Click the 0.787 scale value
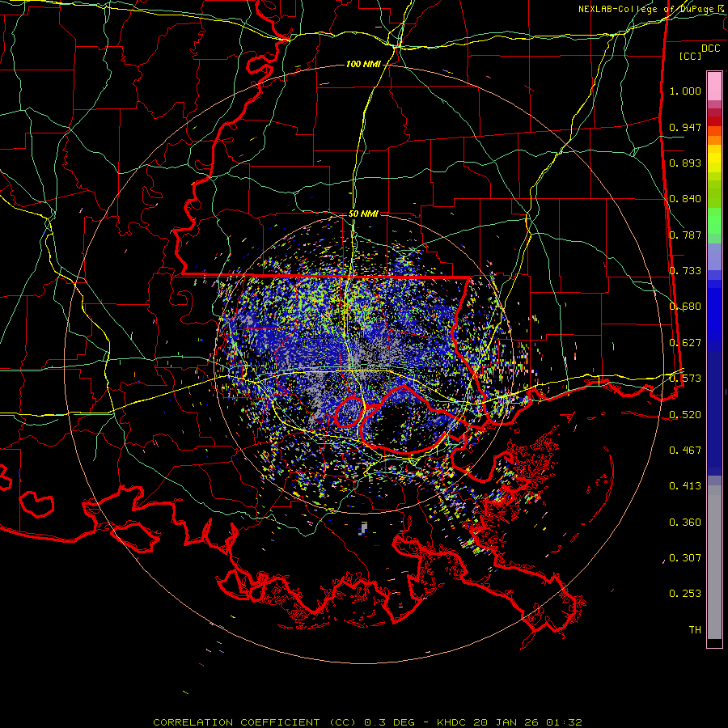Viewport: 728px width, 728px height. click(x=685, y=235)
